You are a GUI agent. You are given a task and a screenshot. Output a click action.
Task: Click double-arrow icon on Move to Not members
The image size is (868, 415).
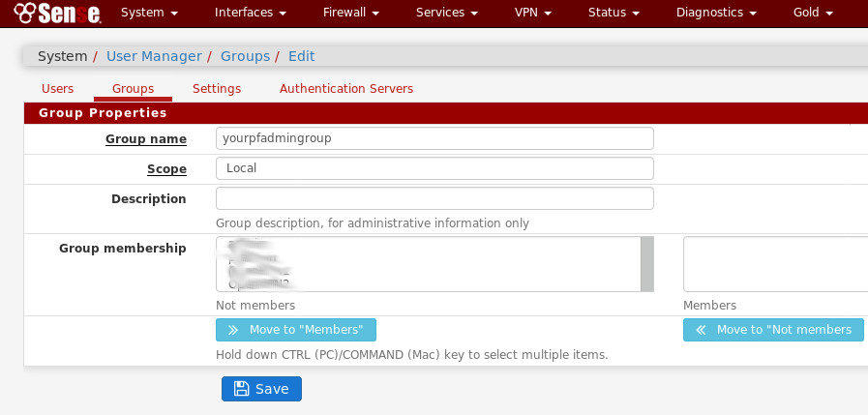pos(701,330)
